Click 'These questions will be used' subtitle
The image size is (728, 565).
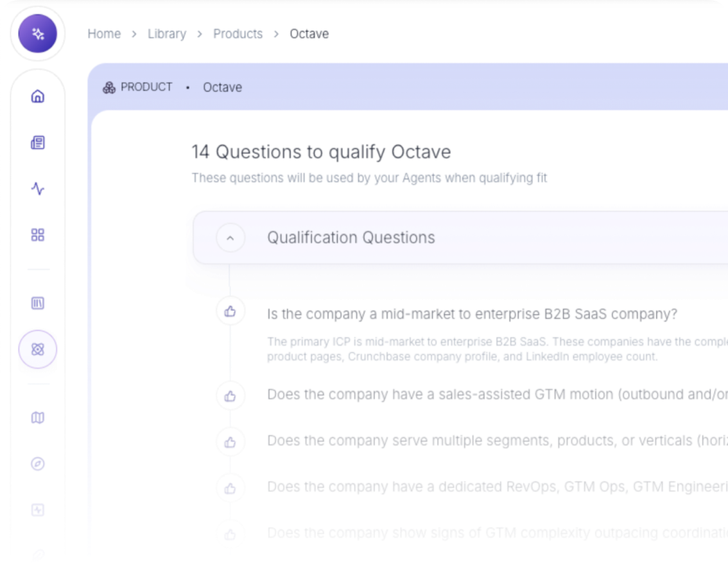pos(370,178)
